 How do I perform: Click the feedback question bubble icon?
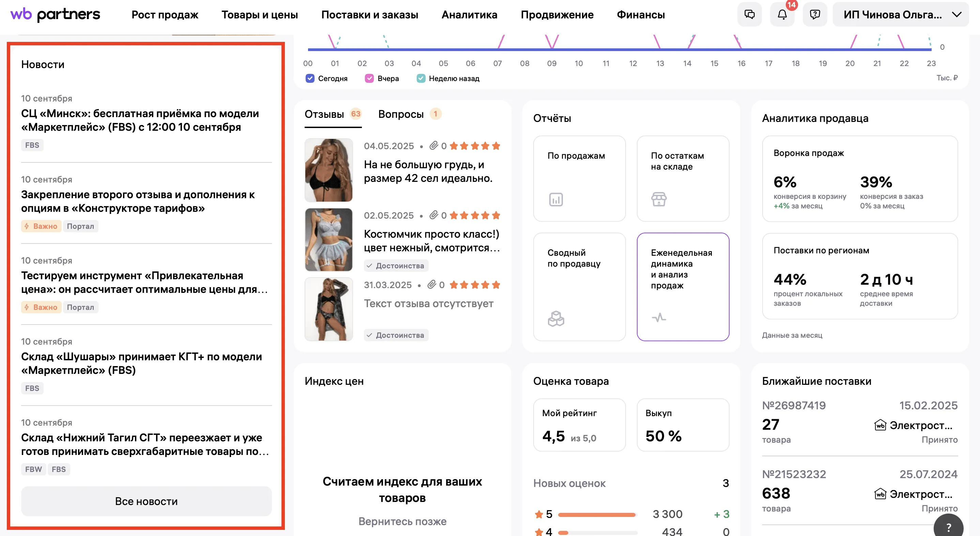click(x=814, y=14)
